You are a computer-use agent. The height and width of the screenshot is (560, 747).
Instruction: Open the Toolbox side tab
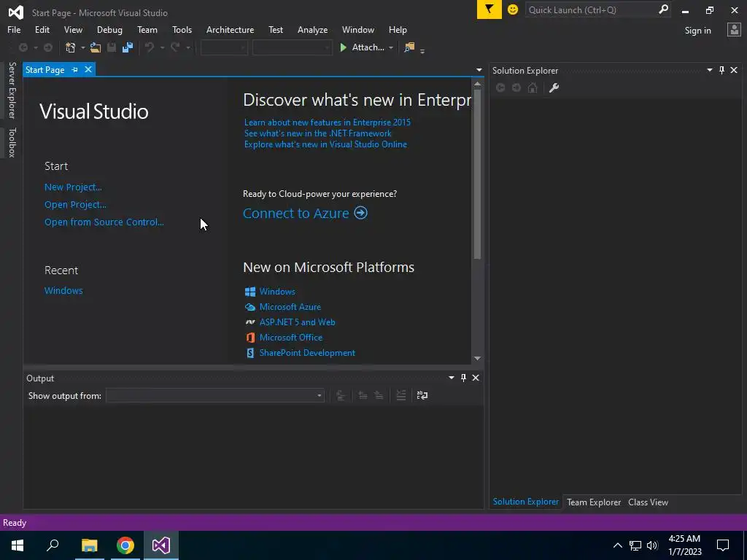click(x=12, y=142)
